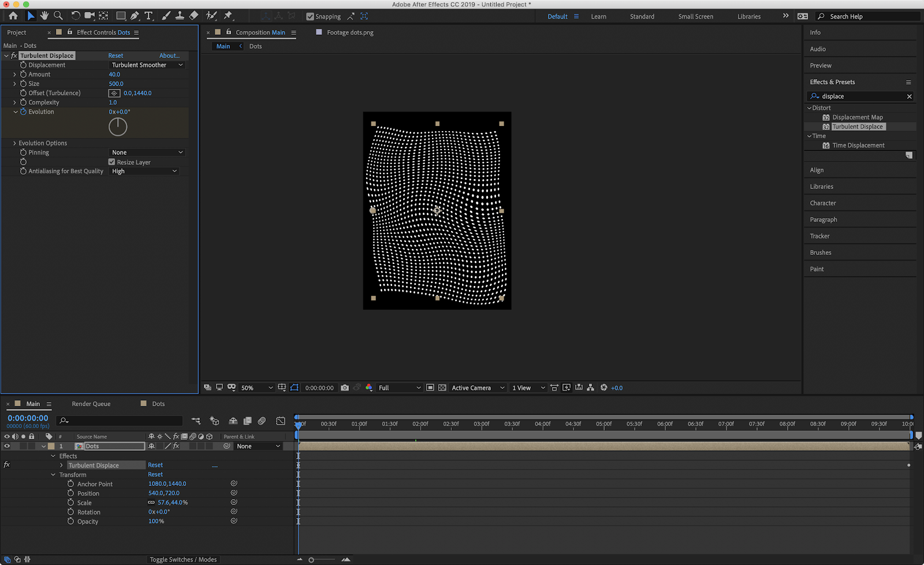
Task: Toggle Evolution property stopwatch
Action: point(24,111)
